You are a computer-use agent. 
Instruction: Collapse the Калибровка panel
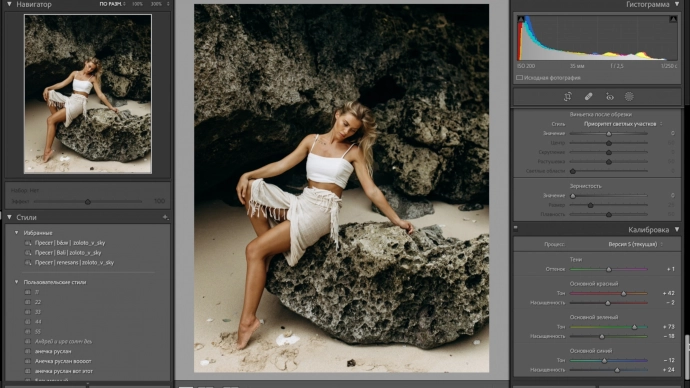tap(677, 230)
